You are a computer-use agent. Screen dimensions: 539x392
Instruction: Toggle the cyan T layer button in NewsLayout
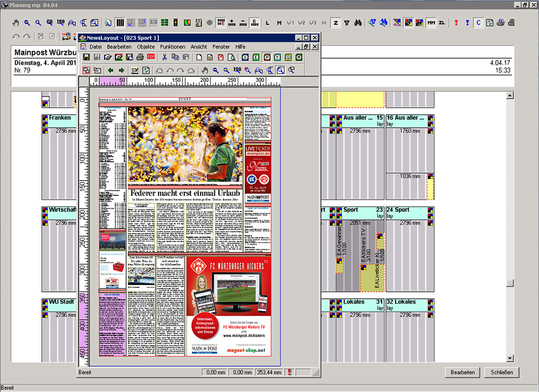point(278,57)
